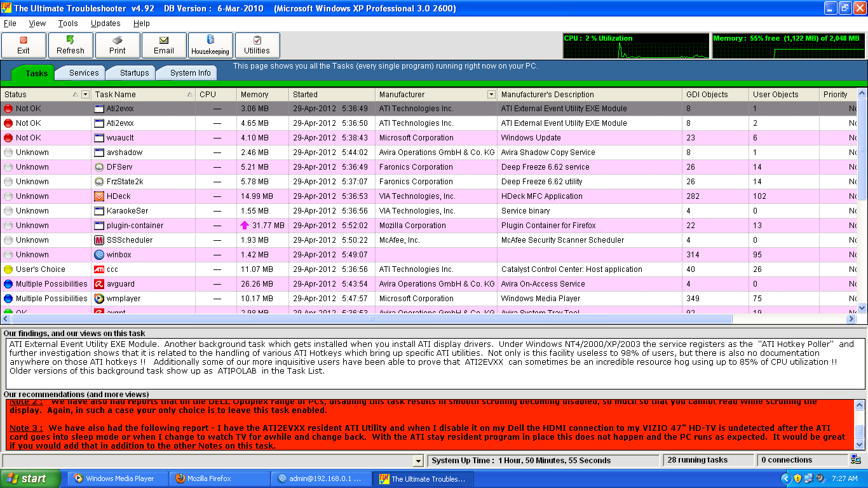Select the avshadow program icon
Viewport: 868px width, 488px height.
99,152
